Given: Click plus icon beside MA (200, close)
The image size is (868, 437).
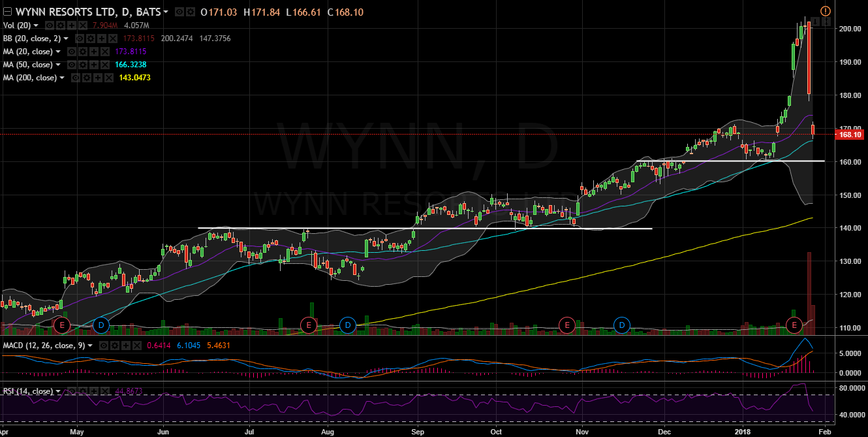Looking at the screenshot, I should point(97,78).
